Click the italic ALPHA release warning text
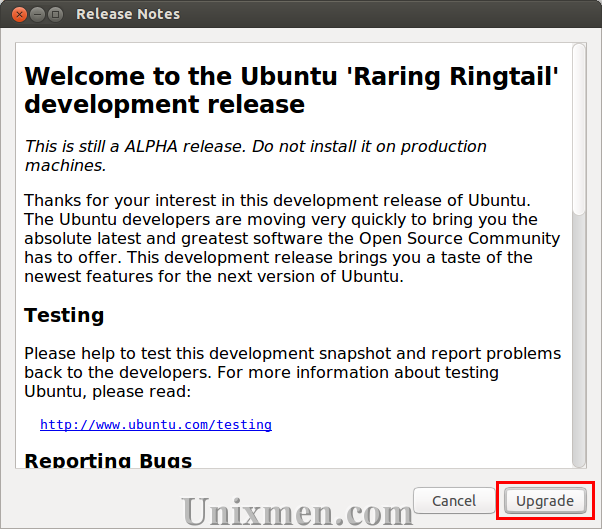Viewport: 602px width, 529px height. (255, 156)
